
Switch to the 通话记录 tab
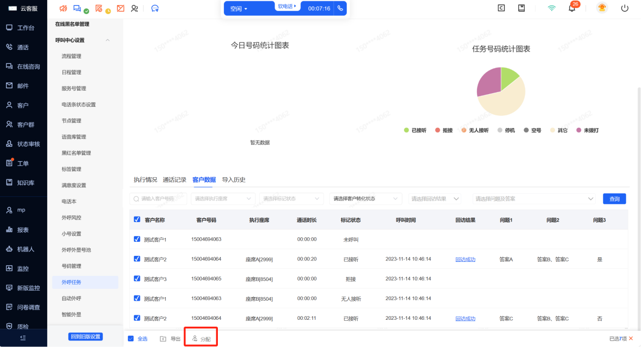tap(175, 180)
